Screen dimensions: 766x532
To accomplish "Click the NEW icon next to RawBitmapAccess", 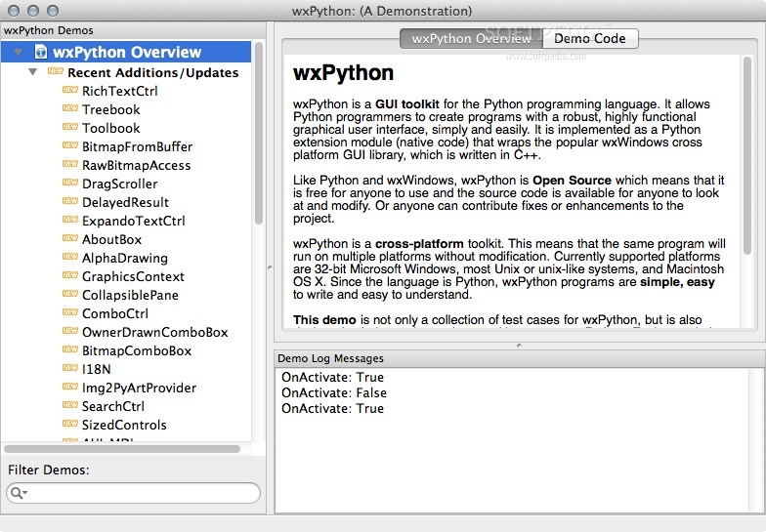I will pyautogui.click(x=70, y=164).
